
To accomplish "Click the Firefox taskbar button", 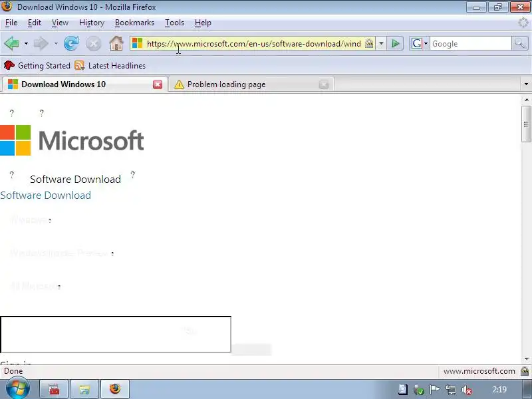I will tap(115, 389).
